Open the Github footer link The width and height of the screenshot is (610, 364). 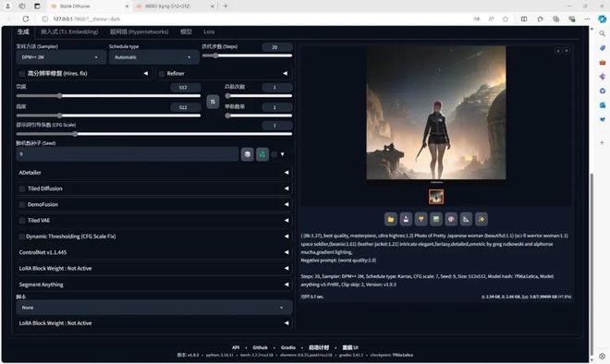[x=260, y=347]
